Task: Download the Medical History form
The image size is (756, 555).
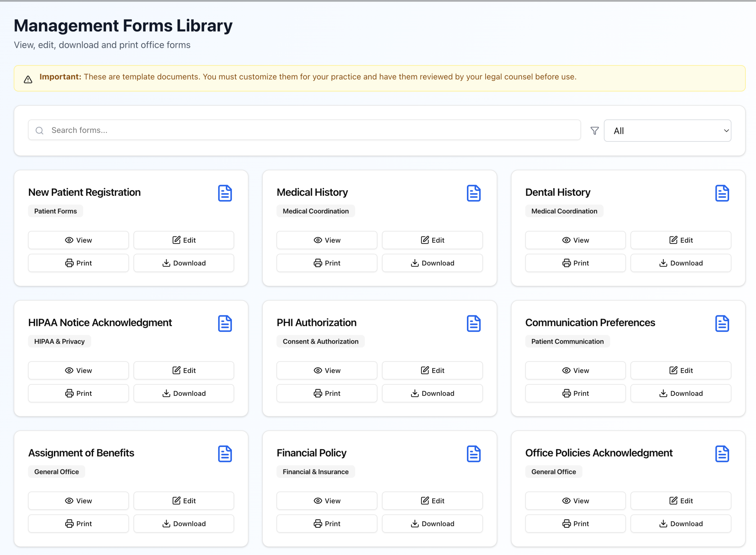Action: [x=432, y=263]
